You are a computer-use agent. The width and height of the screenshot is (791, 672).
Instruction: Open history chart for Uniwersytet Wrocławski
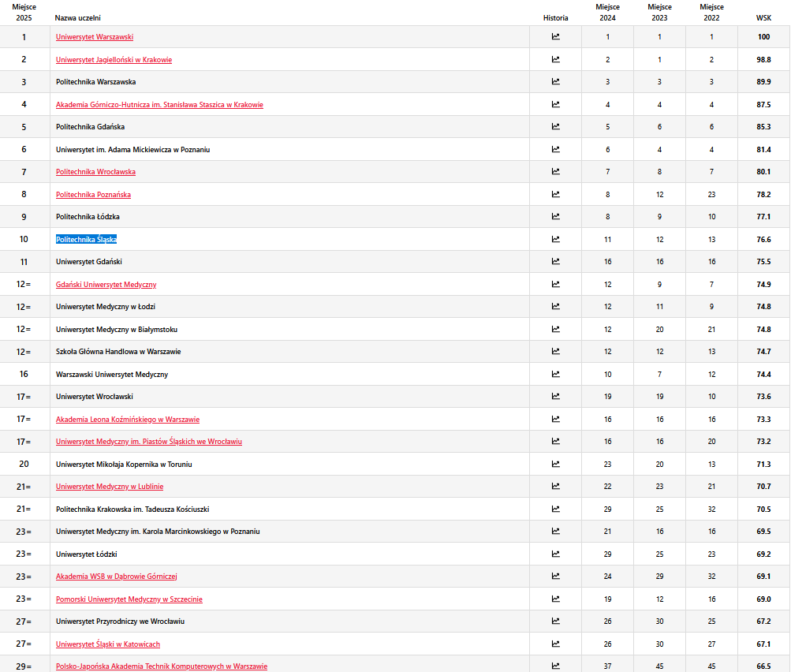[555, 395]
